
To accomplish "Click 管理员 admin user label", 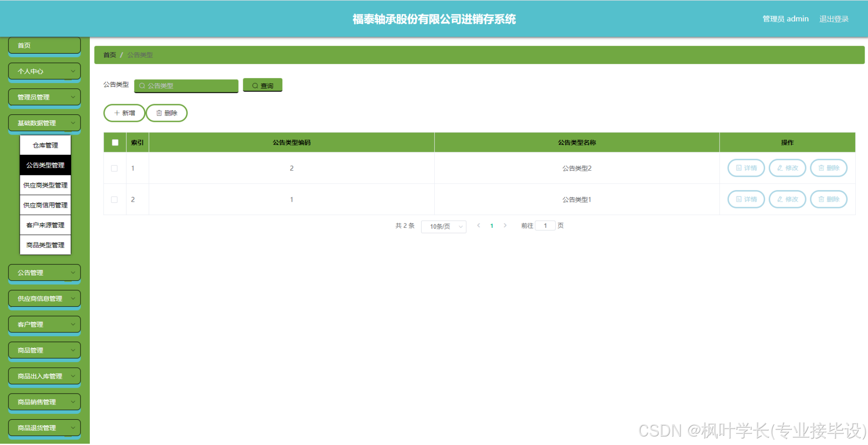I will click(x=785, y=19).
